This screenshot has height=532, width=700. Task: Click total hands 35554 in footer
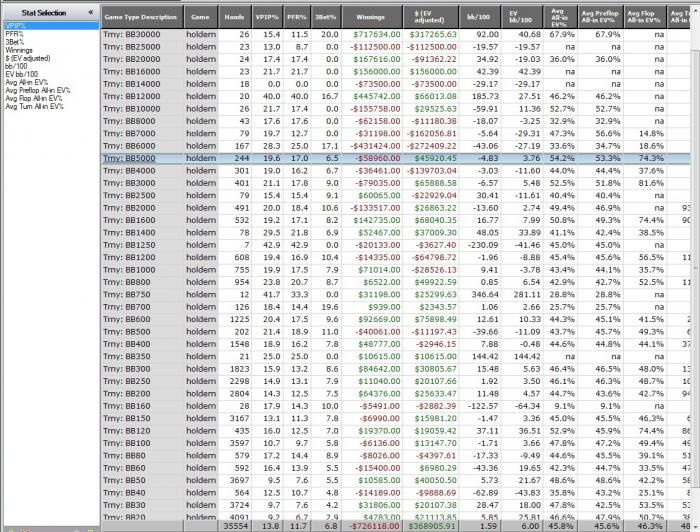(236, 526)
